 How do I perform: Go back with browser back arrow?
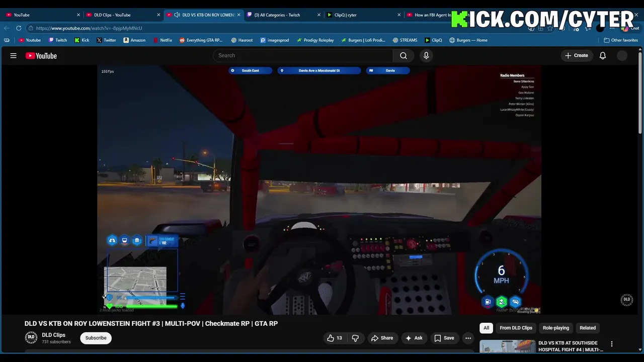click(7, 28)
